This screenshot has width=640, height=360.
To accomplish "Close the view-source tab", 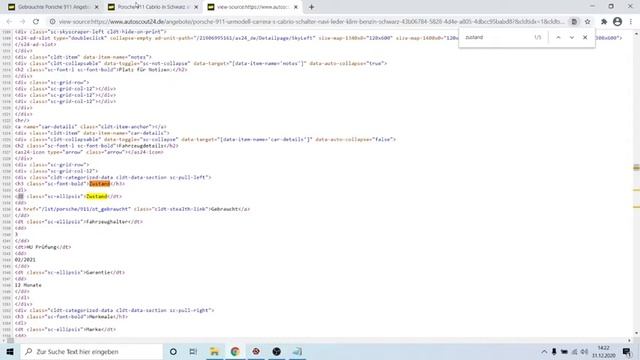I will (296, 7).
